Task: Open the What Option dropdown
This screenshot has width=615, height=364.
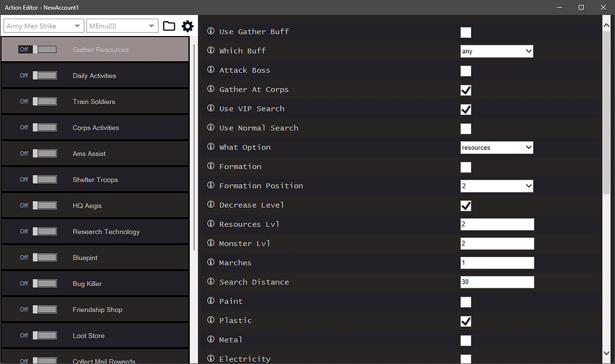Action: click(497, 147)
